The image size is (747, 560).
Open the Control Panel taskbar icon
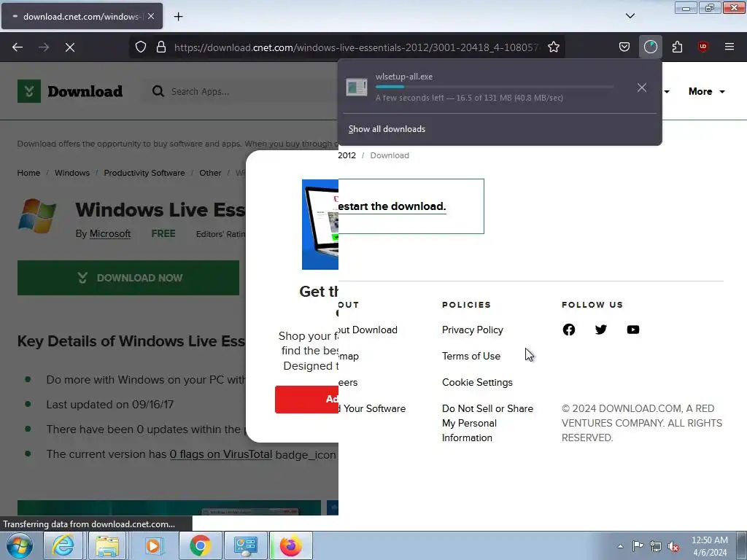coord(245,545)
